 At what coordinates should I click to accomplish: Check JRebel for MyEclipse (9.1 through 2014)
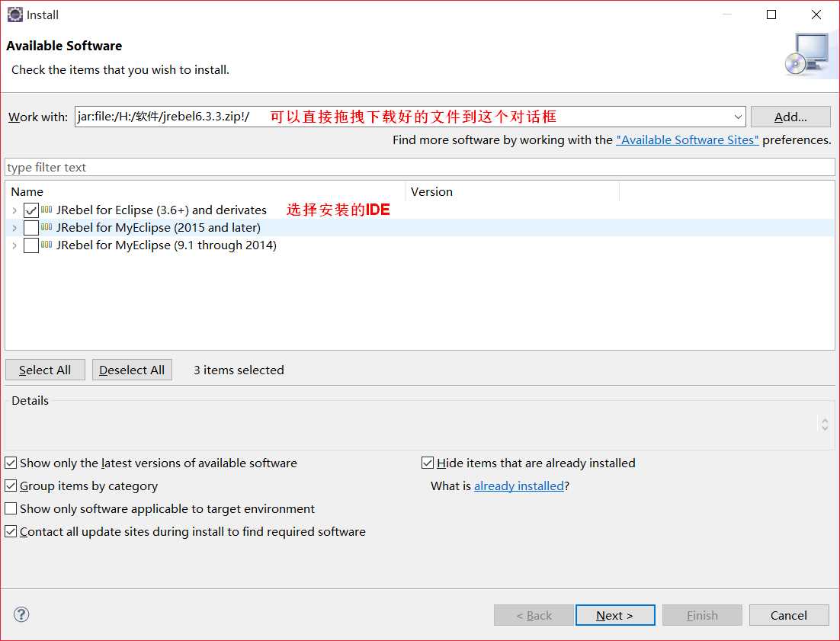[x=31, y=245]
